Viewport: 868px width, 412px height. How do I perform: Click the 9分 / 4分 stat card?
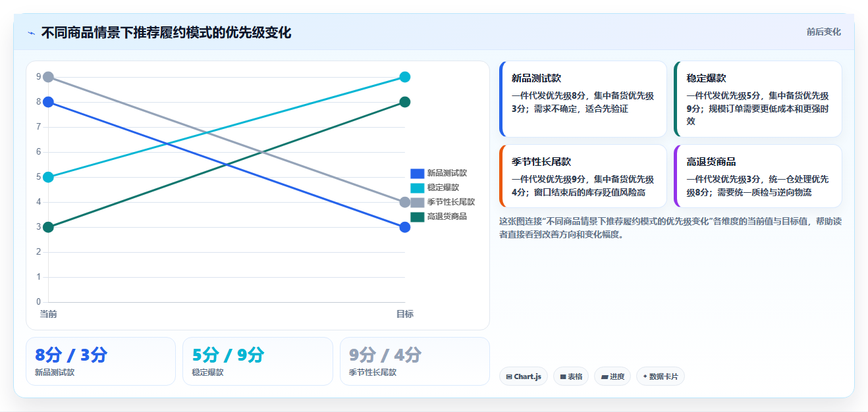point(415,361)
